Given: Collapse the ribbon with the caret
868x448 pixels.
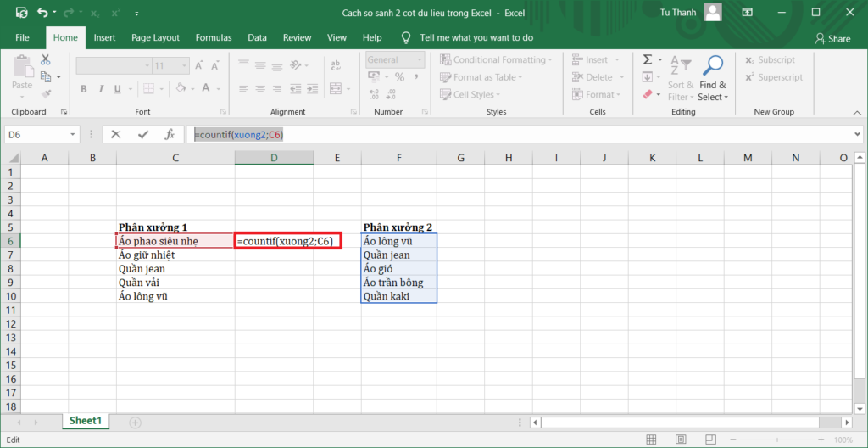Looking at the screenshot, I should 855,112.
